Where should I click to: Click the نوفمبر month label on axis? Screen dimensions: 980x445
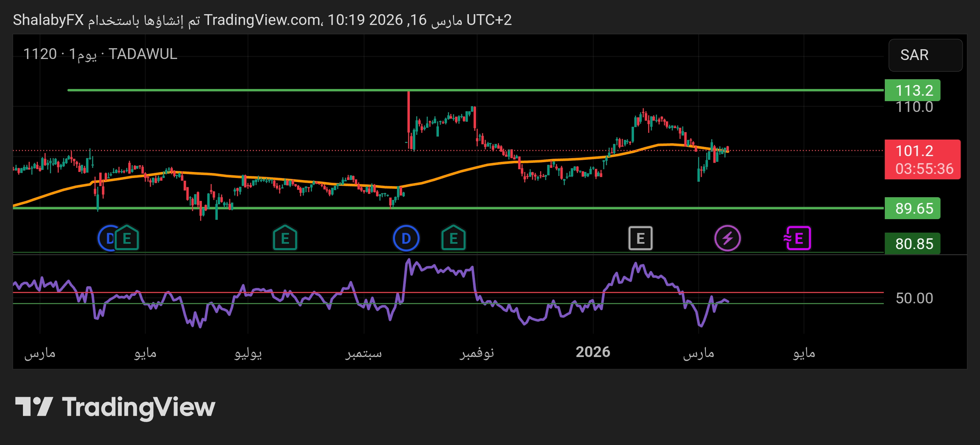pyautogui.click(x=477, y=353)
